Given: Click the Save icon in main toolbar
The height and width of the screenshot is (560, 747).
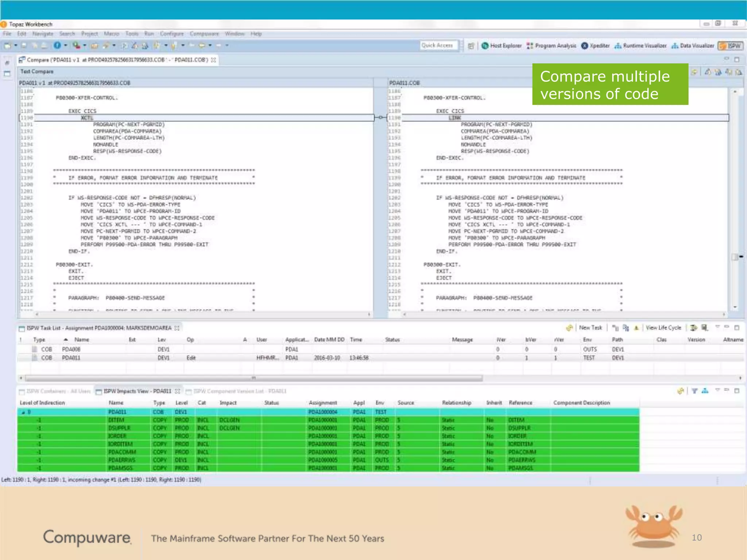Looking at the screenshot, I should [24, 46].
